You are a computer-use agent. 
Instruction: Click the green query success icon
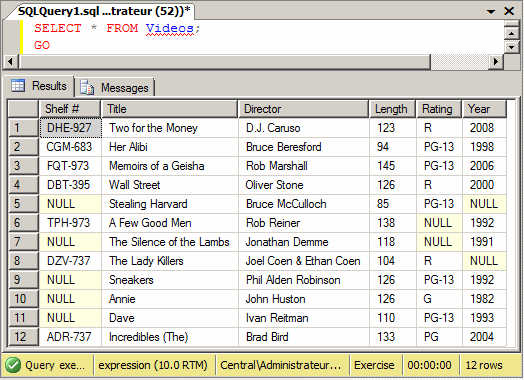click(13, 365)
